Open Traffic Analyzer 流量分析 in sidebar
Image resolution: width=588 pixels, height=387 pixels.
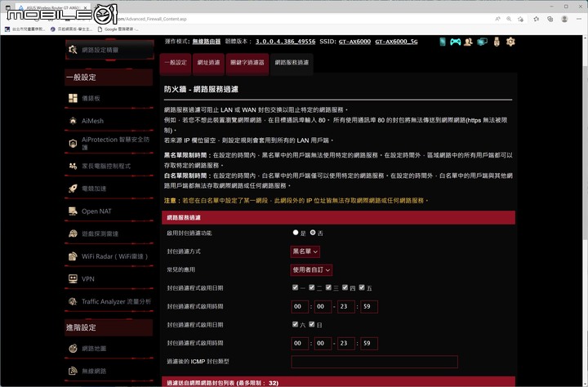point(109,301)
